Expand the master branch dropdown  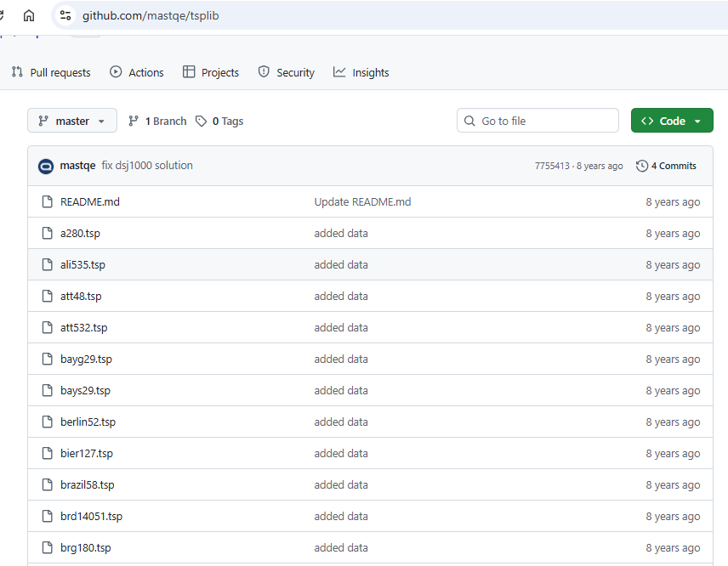[x=72, y=122]
